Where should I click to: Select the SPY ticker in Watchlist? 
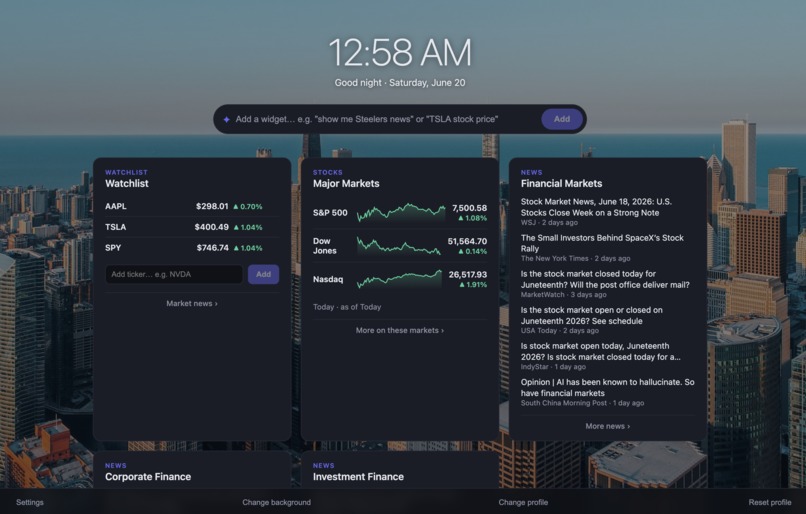tap(113, 248)
